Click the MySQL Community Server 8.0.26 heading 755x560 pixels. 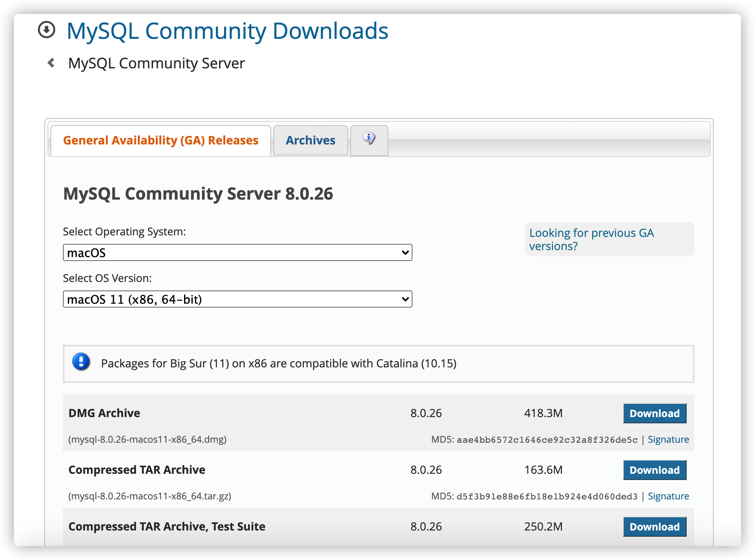198,193
